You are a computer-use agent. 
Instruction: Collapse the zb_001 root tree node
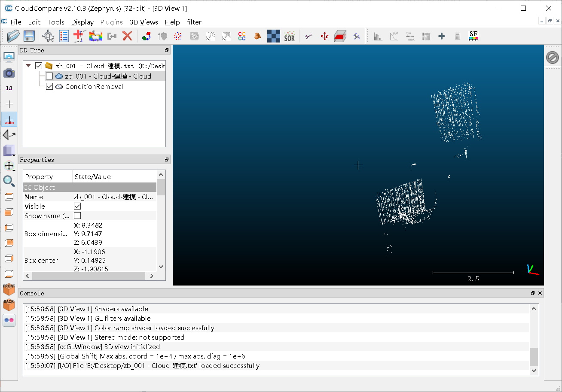tap(29, 66)
